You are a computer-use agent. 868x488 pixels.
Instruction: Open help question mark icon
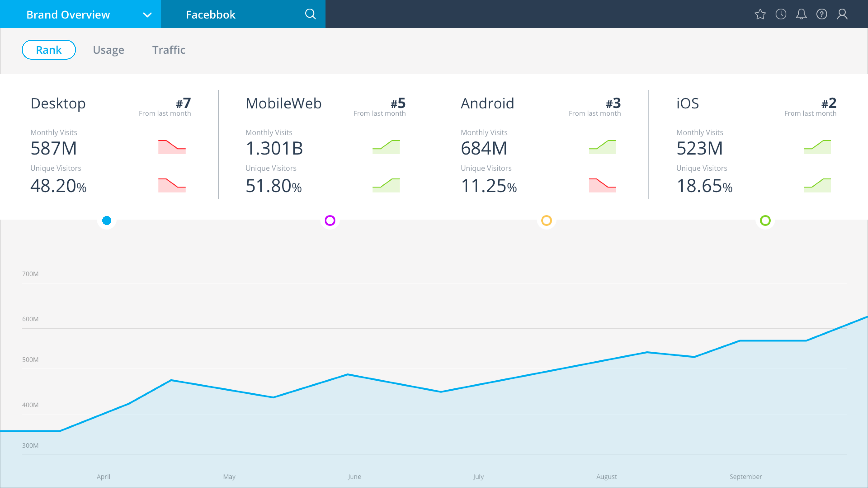point(821,14)
